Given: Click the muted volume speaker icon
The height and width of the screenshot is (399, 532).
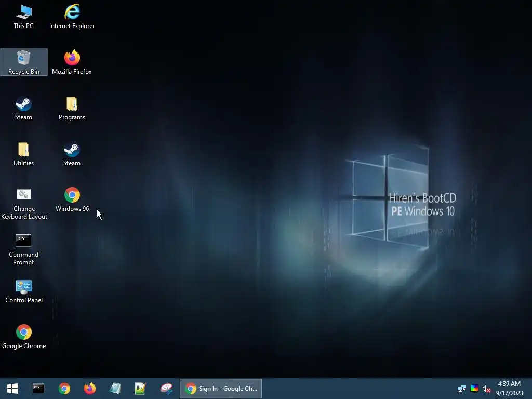Looking at the screenshot, I should 486,389.
